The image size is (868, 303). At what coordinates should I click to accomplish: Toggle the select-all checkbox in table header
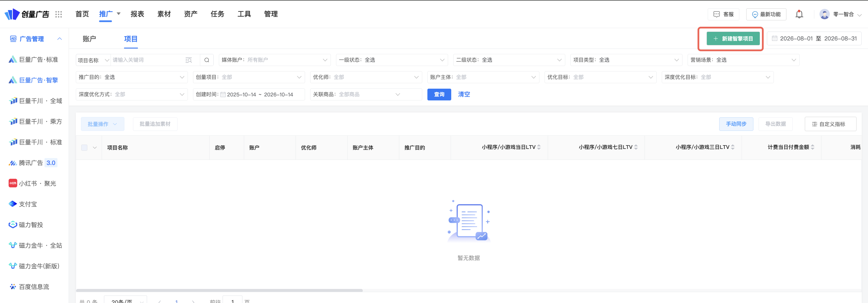(x=84, y=147)
